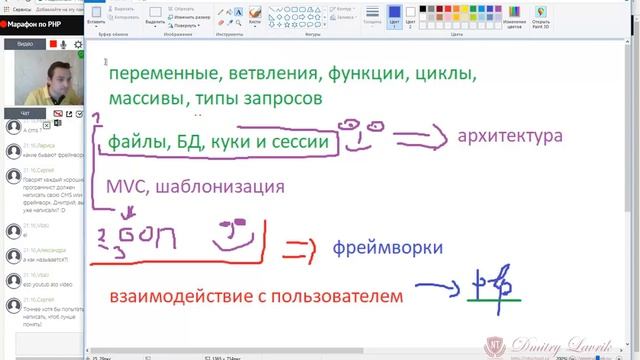Open the Марафон по PHP browser tab
Image resolution: width=640 pixels, height=360 pixels.
pyautogui.click(x=34, y=24)
